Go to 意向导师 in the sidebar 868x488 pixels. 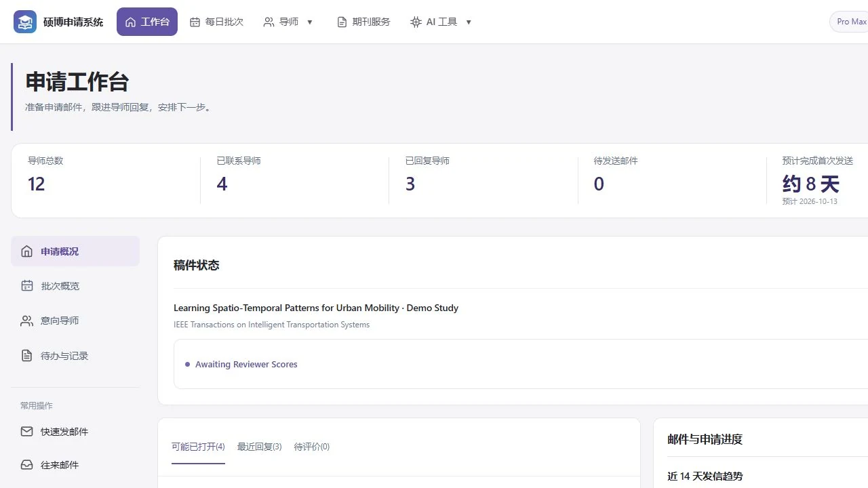(75, 321)
